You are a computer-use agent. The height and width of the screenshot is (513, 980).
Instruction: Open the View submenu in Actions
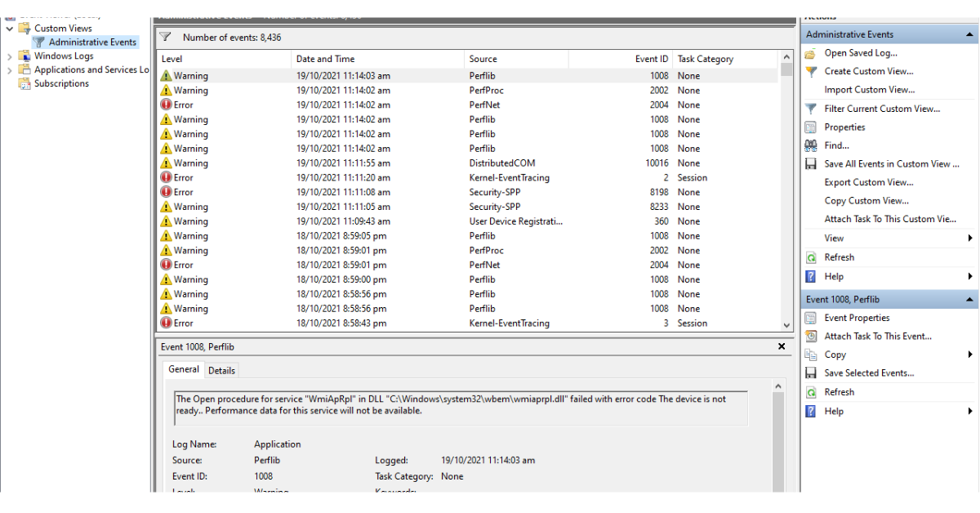coord(970,239)
